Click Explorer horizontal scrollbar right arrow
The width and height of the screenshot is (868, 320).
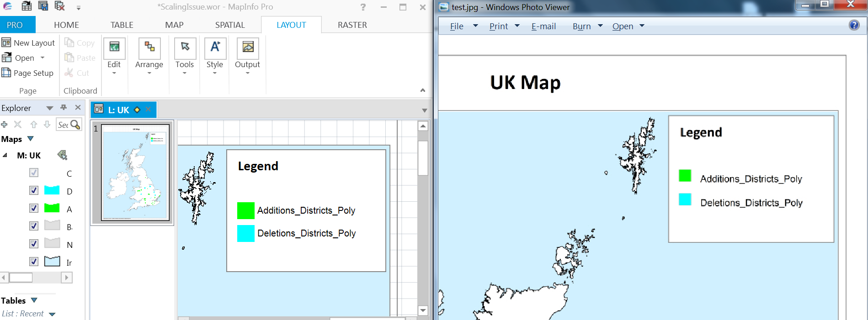pos(67,277)
